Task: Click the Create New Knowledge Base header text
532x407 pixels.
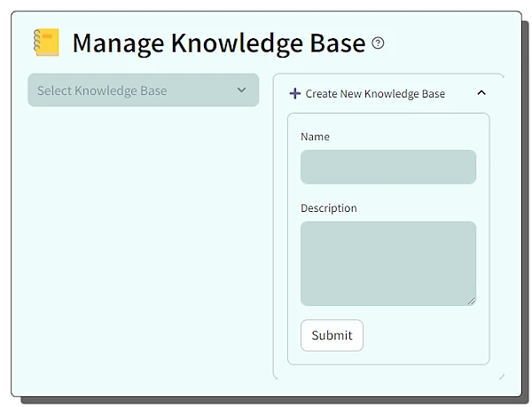Action: click(375, 93)
